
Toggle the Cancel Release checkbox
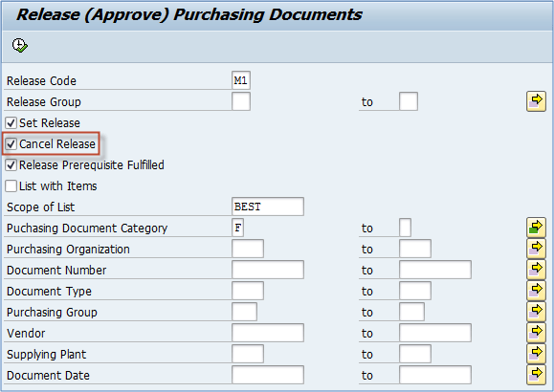pos(11,143)
